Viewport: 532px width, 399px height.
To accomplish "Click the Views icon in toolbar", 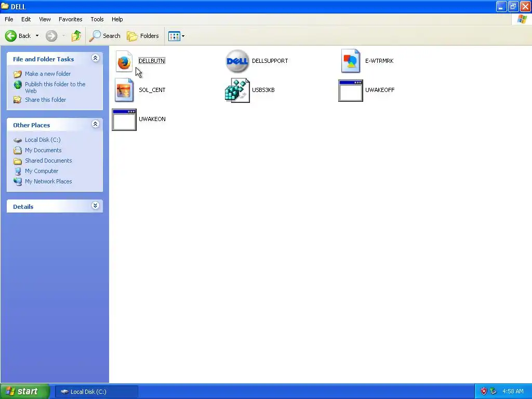I will [x=174, y=36].
